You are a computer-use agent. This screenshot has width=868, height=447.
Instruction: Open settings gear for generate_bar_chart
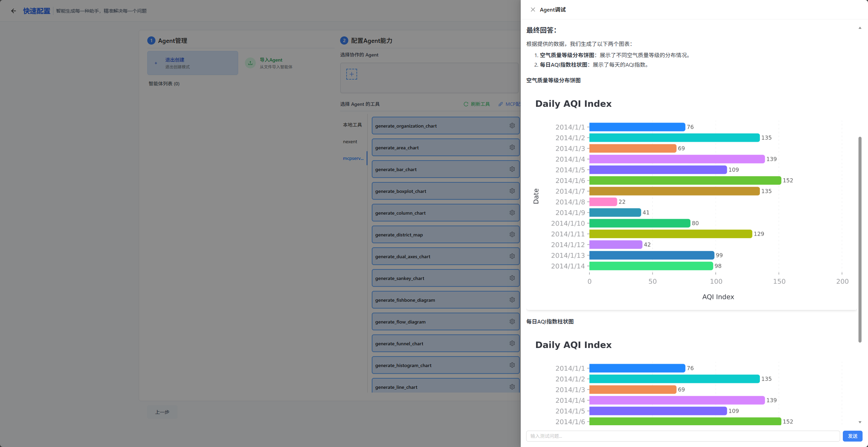(x=512, y=169)
